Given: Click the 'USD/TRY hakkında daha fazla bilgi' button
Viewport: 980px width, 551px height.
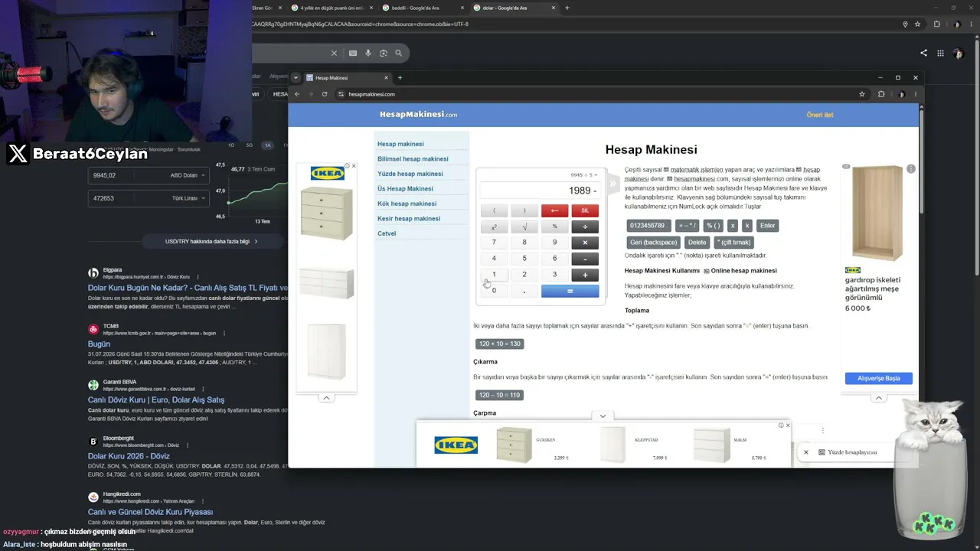Looking at the screenshot, I should pos(211,241).
